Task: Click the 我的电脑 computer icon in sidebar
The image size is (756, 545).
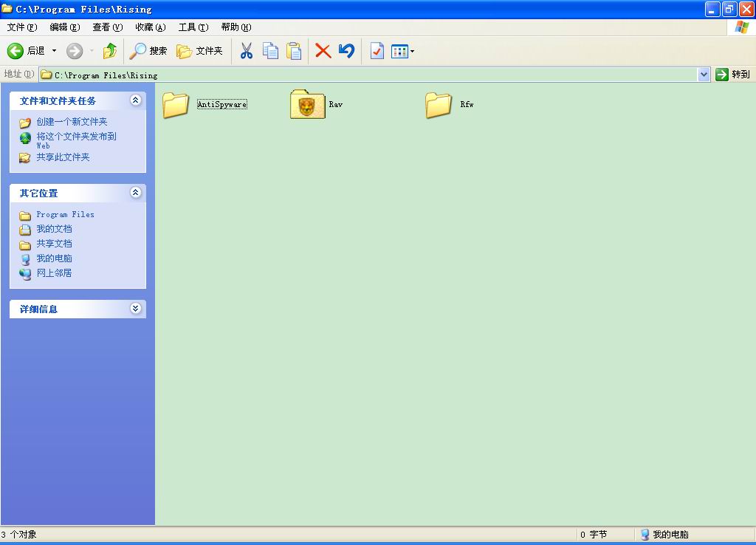Action: click(x=25, y=259)
